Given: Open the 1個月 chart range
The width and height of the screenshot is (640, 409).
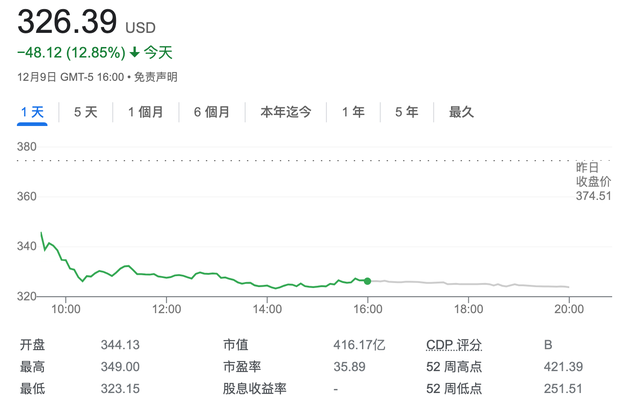Looking at the screenshot, I should 145,112.
